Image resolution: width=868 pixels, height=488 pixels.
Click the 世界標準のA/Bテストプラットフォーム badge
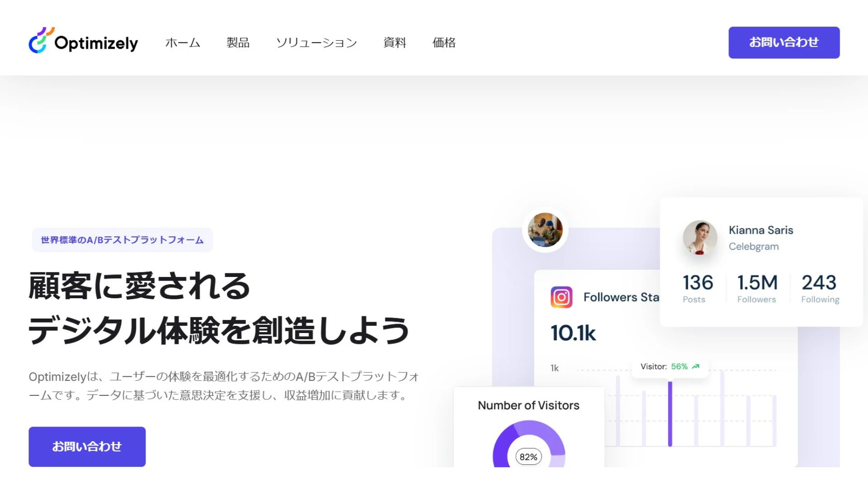122,240
